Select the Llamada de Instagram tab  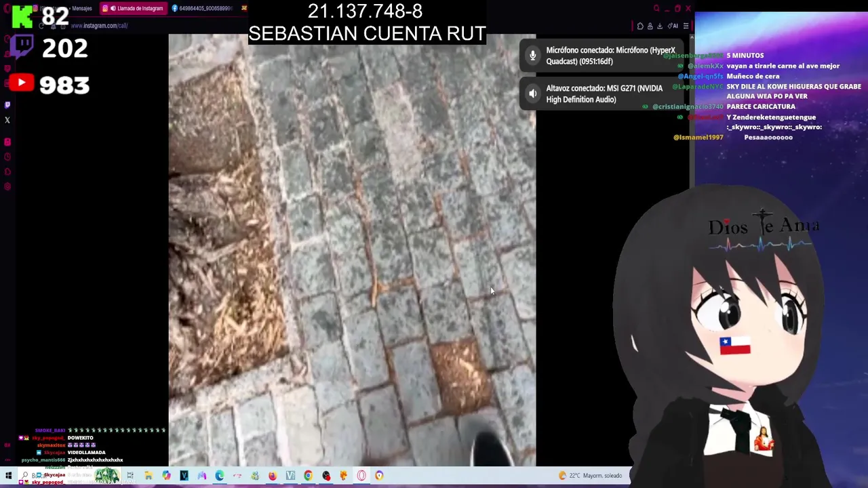pos(133,8)
